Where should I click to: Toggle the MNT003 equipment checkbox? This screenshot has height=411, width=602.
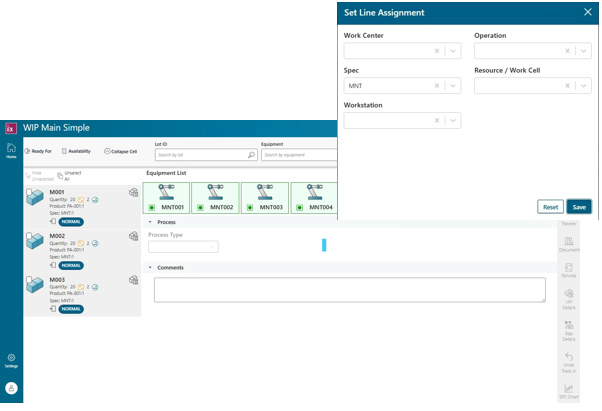251,207
